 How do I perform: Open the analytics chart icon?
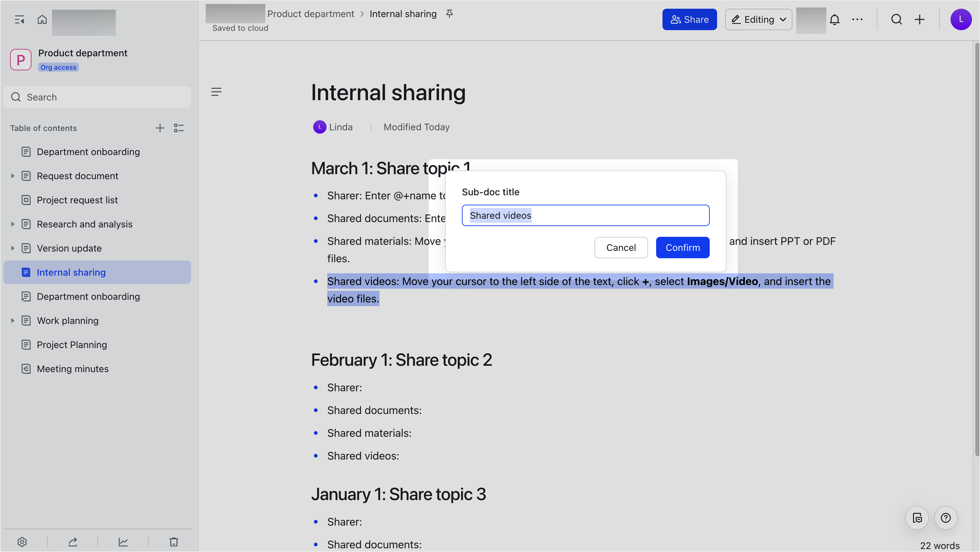coord(123,541)
